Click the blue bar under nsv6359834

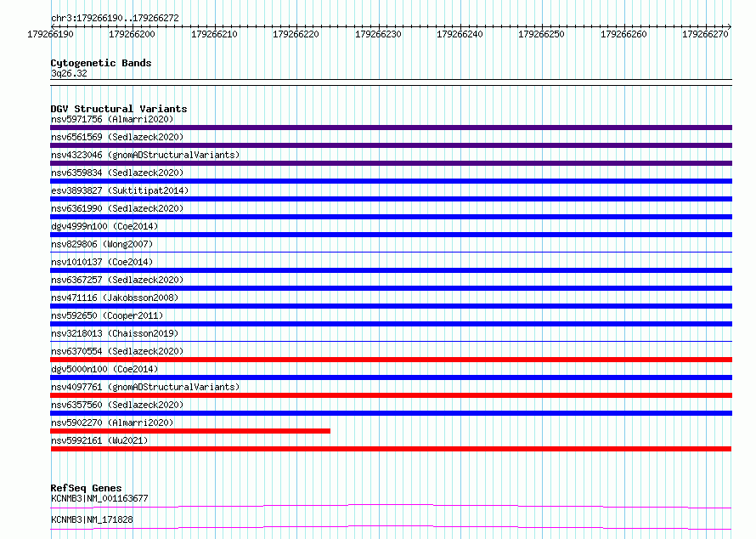[x=391, y=181]
